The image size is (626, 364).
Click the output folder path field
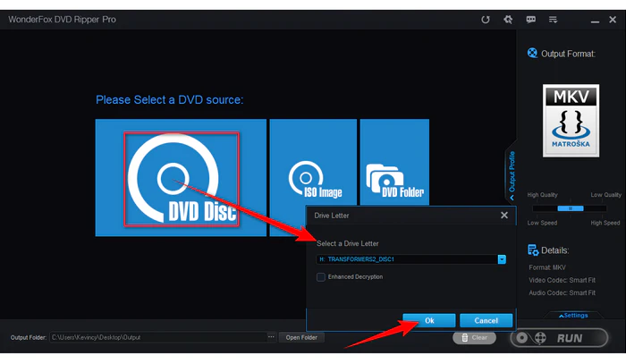158,338
